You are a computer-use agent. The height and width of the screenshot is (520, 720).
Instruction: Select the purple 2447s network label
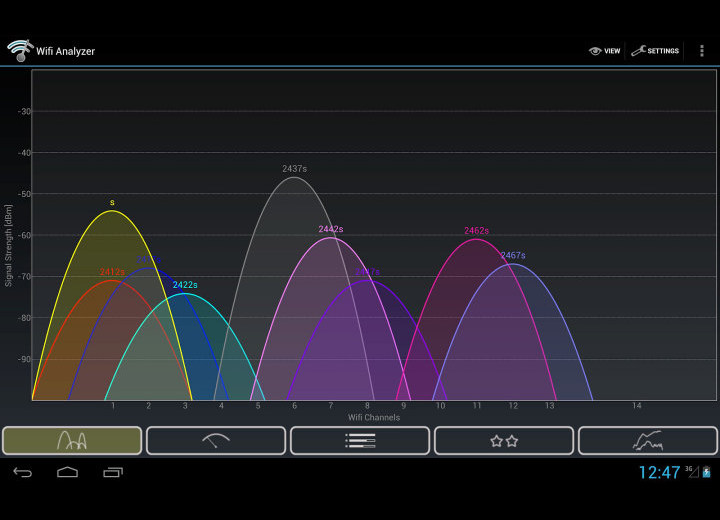tap(367, 272)
